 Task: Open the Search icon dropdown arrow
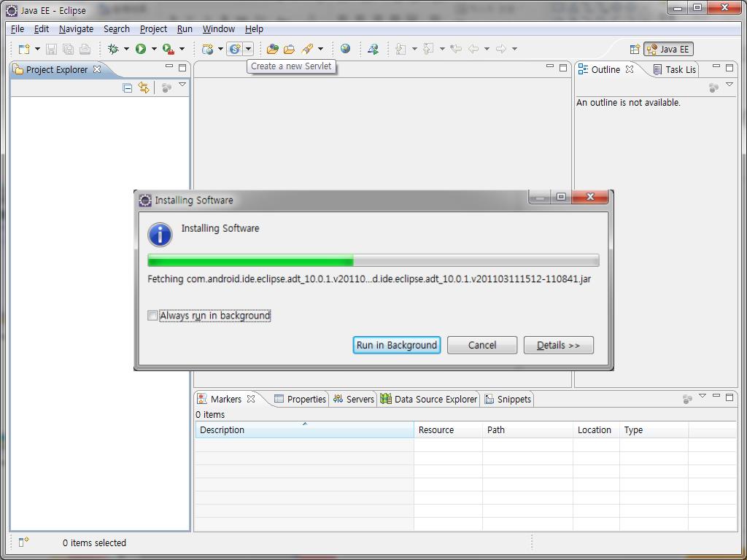pos(320,49)
